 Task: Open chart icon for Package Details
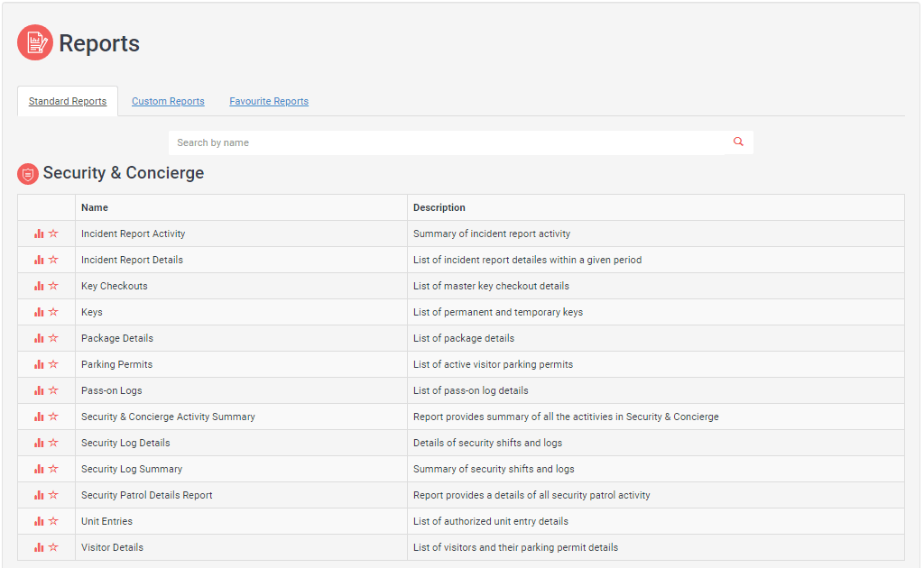point(39,338)
